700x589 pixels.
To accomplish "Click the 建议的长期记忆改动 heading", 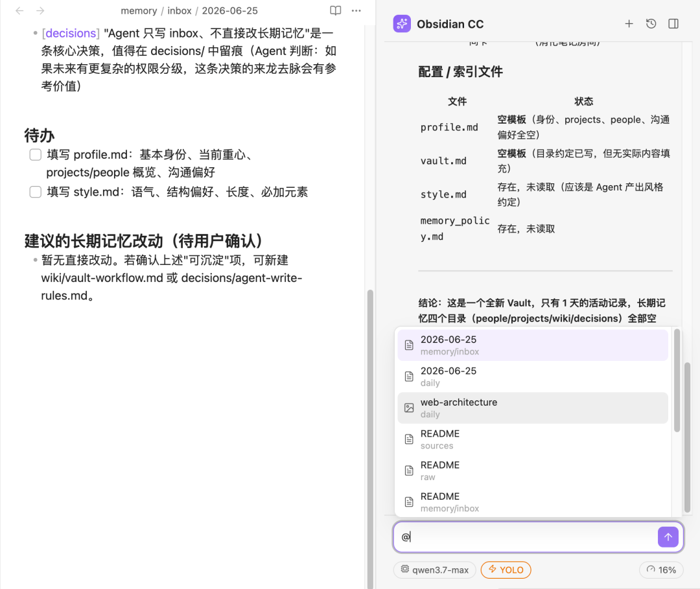I will [143, 240].
